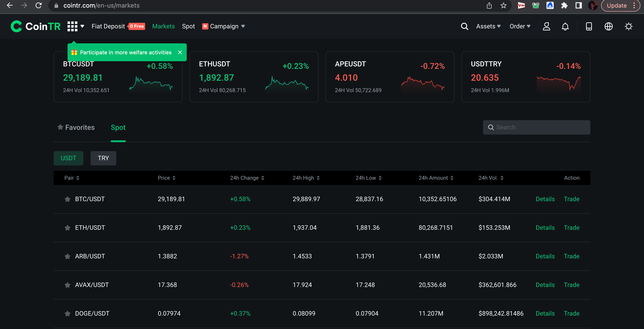Expand the Order dropdown menu

click(x=520, y=26)
